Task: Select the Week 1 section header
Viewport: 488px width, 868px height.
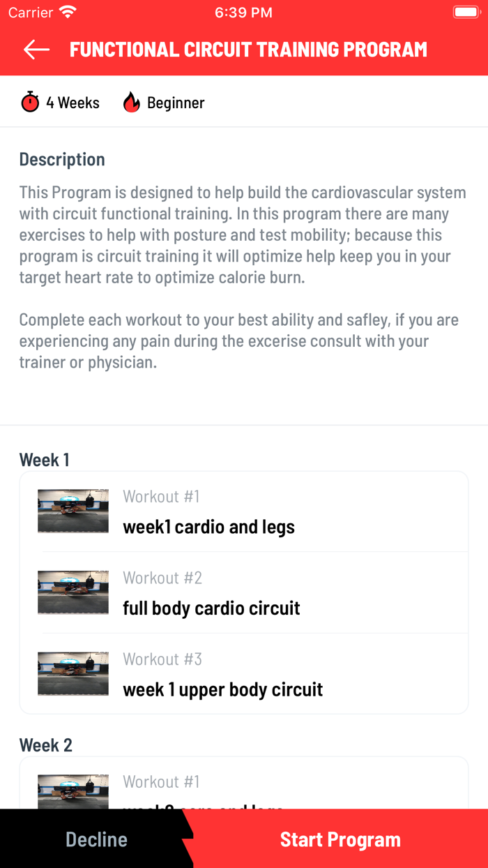Action: tap(44, 459)
